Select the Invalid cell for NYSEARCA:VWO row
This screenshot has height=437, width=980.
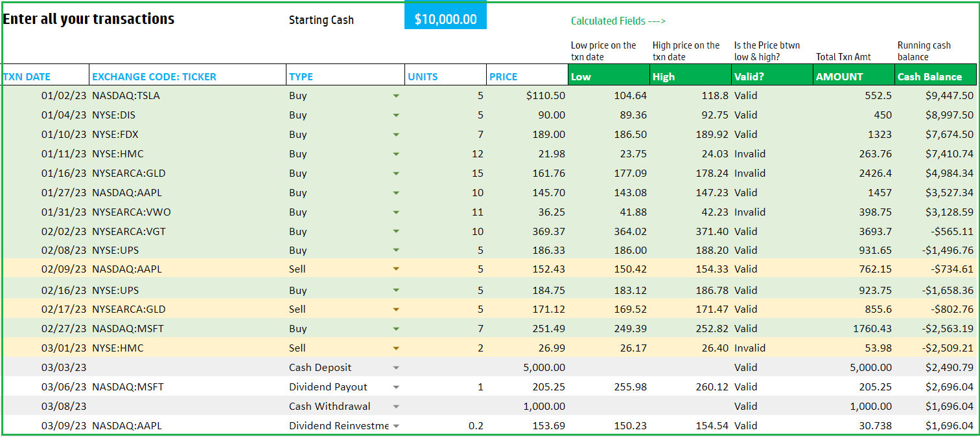[772, 212]
